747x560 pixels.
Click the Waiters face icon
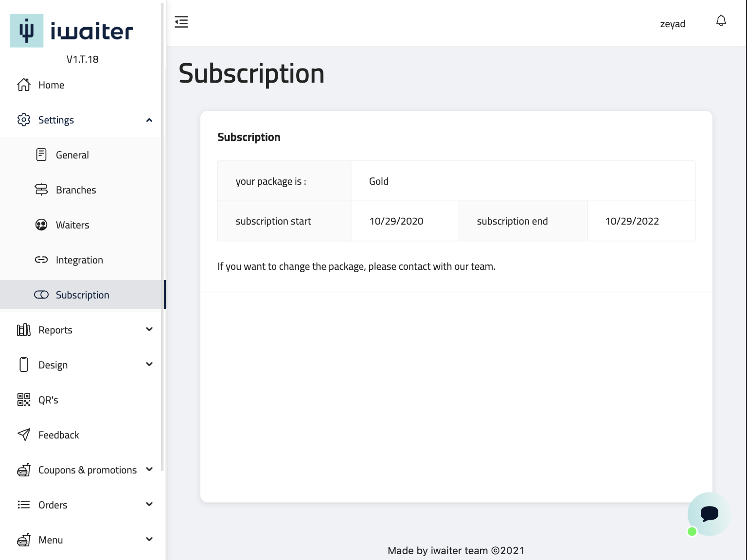[41, 225]
